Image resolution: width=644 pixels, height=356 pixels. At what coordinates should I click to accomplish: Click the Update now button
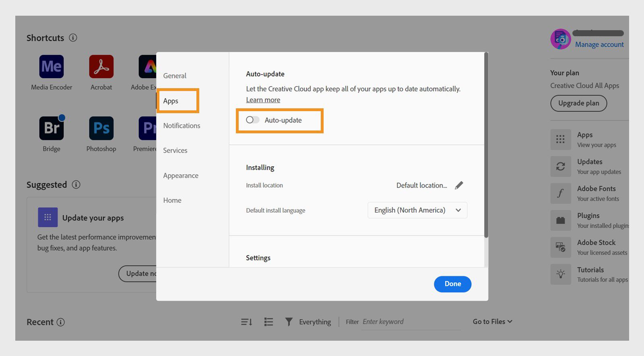(138, 273)
